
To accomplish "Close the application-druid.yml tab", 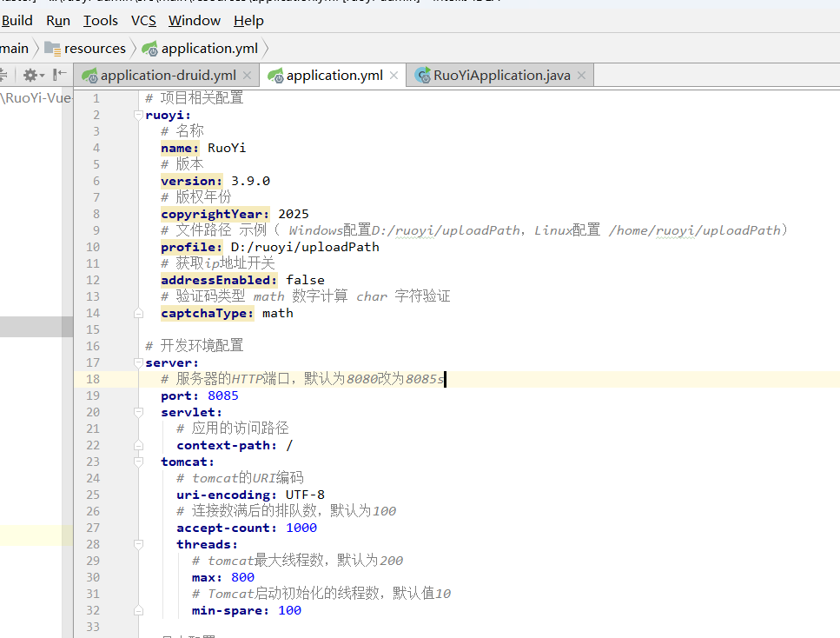I will pos(247,76).
